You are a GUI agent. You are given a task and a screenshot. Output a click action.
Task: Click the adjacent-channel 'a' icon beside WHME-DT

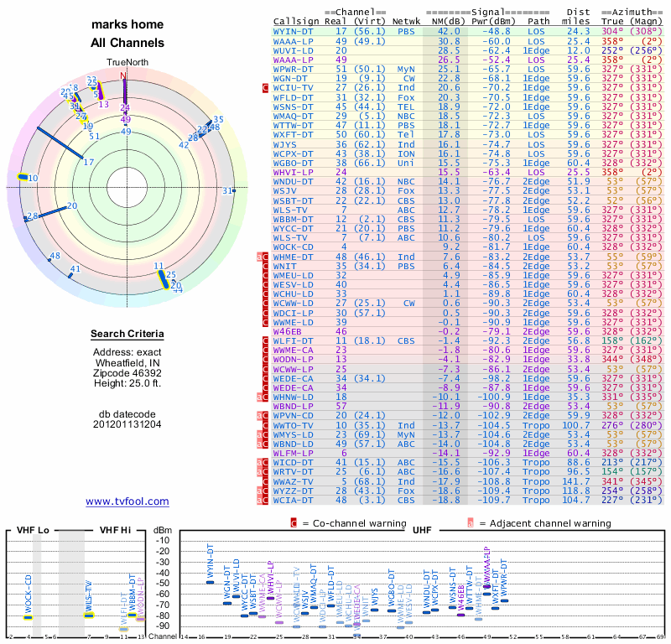click(x=259, y=257)
